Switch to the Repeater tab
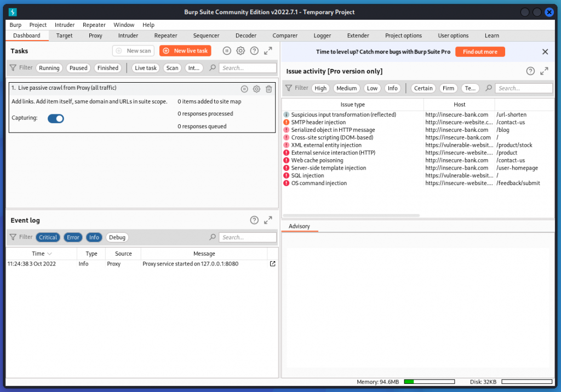Screen dimensions: 561x392 point(165,36)
